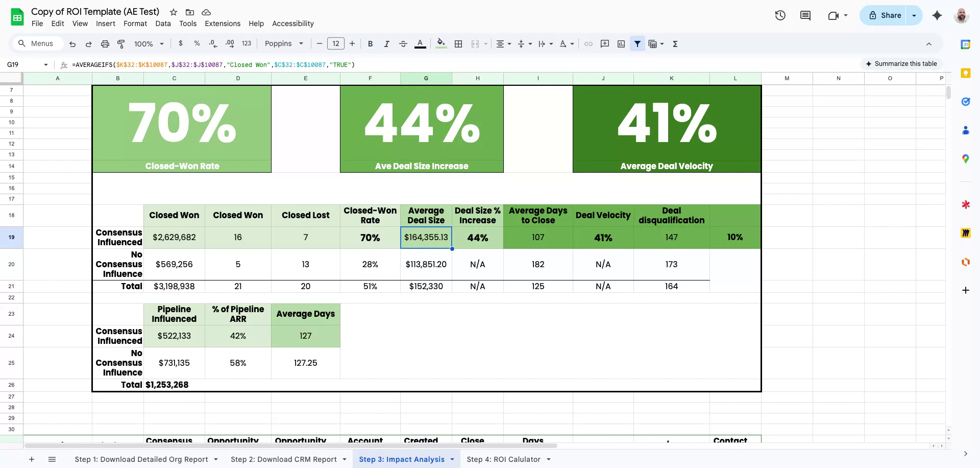Open the Extensions menu

coord(223,24)
